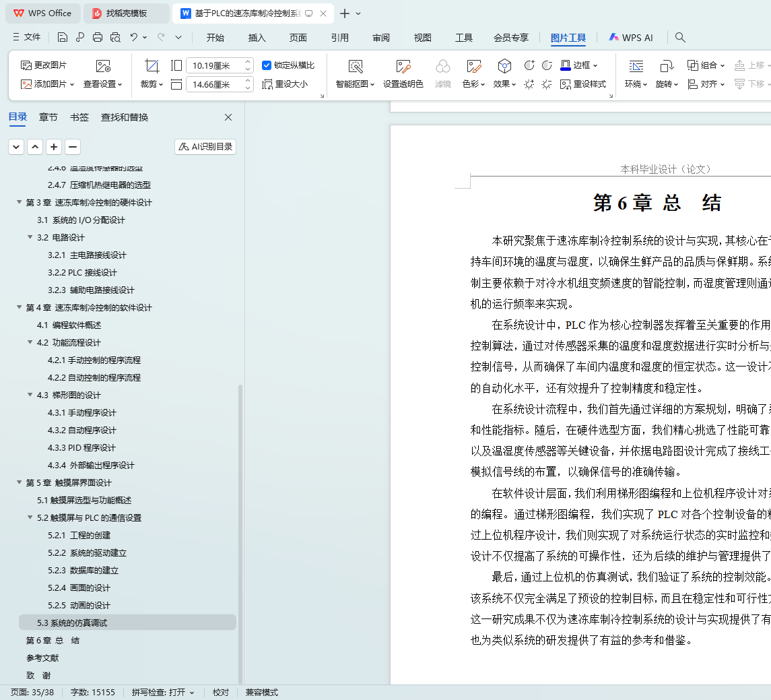Click the WPS AI button
Image resolution: width=771 pixels, height=700 pixels.
click(631, 37)
